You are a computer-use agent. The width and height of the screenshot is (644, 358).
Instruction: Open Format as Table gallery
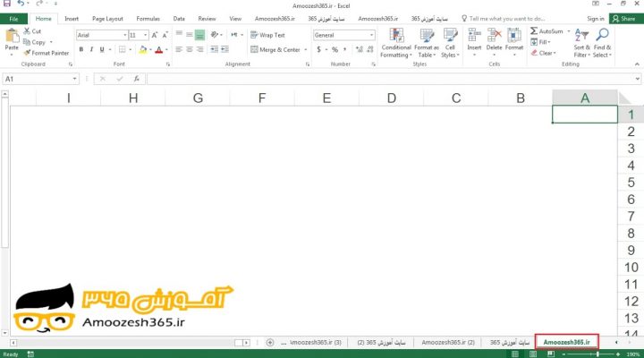tap(427, 43)
